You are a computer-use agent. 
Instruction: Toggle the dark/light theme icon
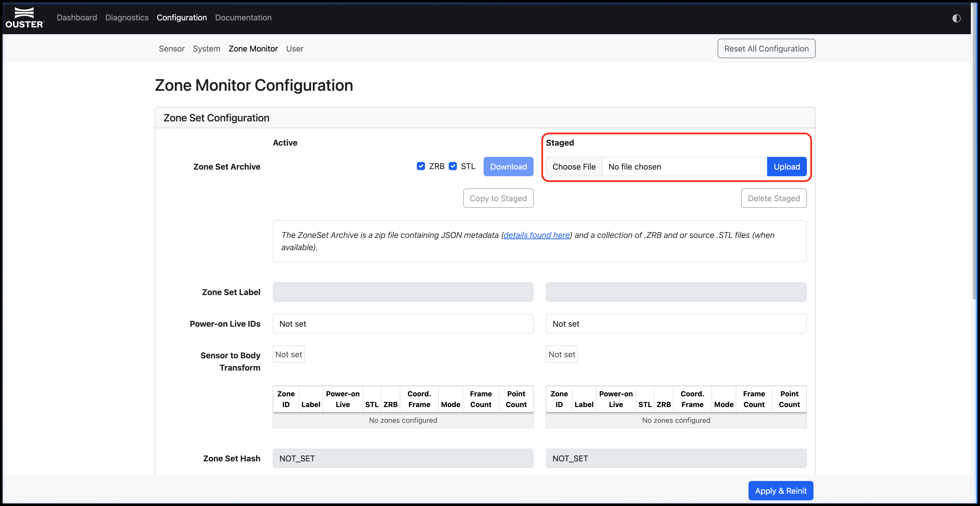click(956, 18)
